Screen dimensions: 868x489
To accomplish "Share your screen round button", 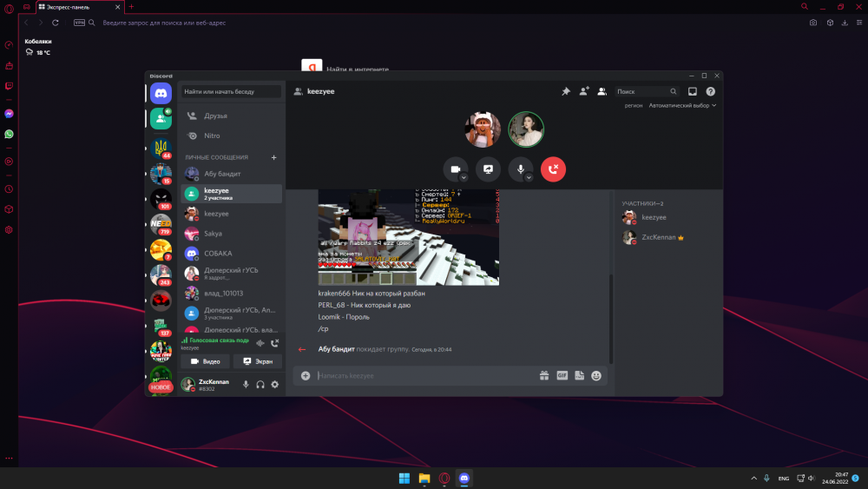I will coord(488,169).
